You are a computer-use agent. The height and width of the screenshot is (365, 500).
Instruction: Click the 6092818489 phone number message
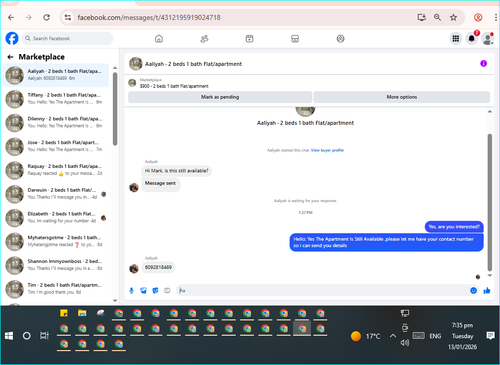coord(158,267)
